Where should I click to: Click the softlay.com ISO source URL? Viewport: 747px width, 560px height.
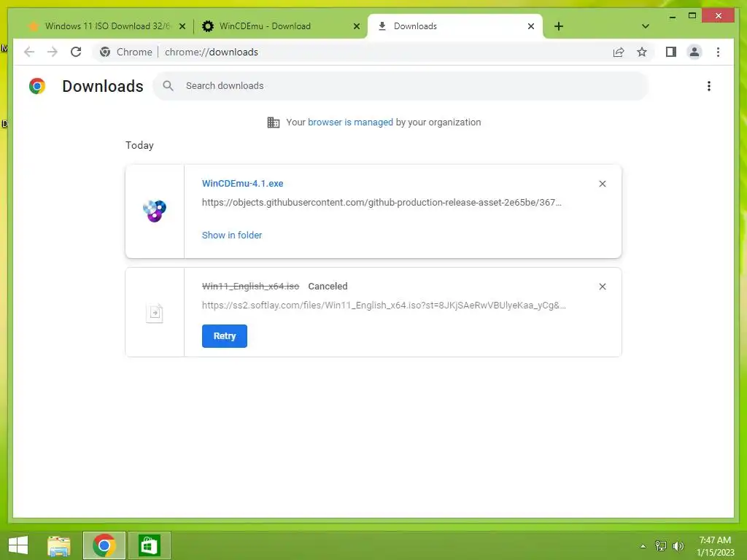pyautogui.click(x=384, y=306)
